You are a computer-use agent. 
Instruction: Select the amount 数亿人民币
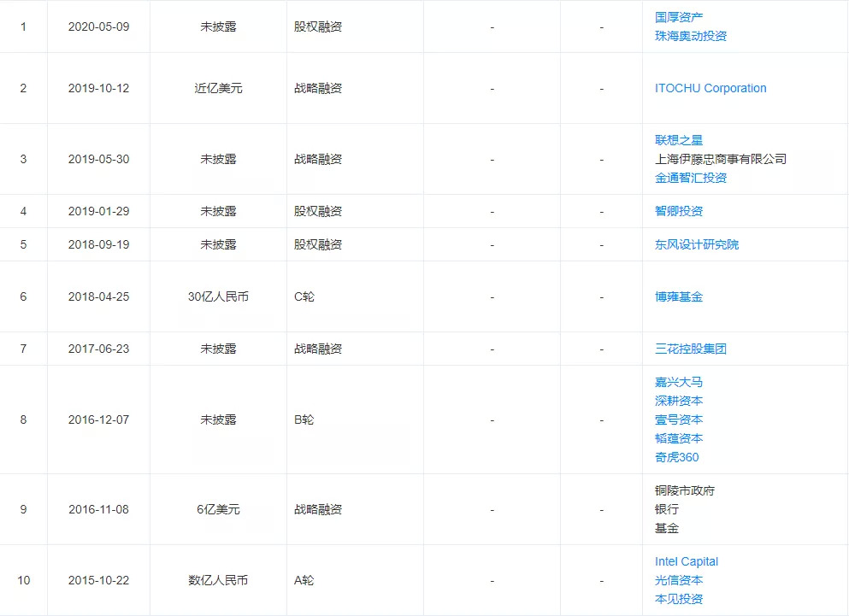[218, 580]
